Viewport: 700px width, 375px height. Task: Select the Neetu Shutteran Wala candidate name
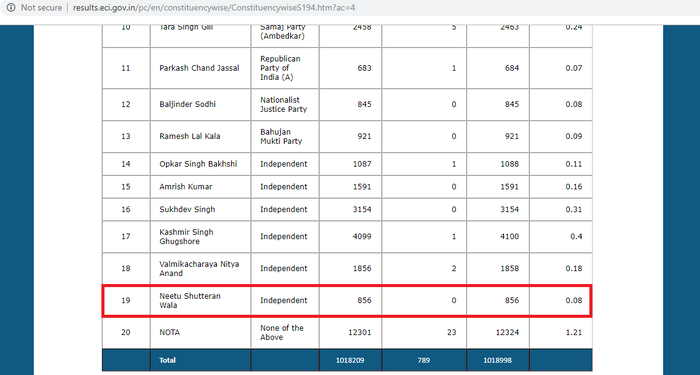tap(190, 300)
